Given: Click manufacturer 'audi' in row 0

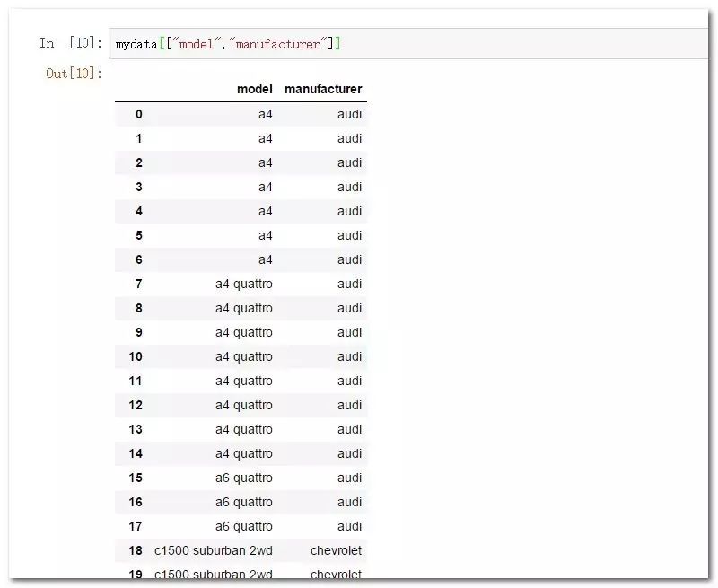Looking at the screenshot, I should 349,114.
